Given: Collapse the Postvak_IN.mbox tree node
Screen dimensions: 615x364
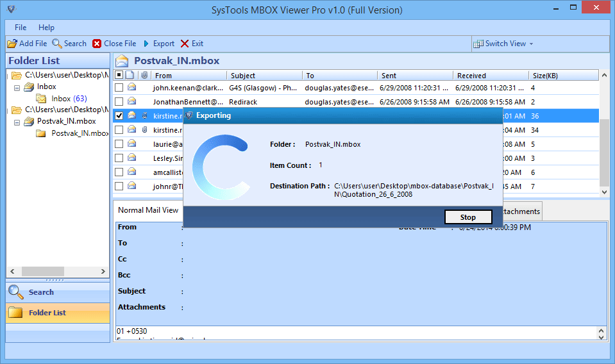Looking at the screenshot, I should point(17,122).
